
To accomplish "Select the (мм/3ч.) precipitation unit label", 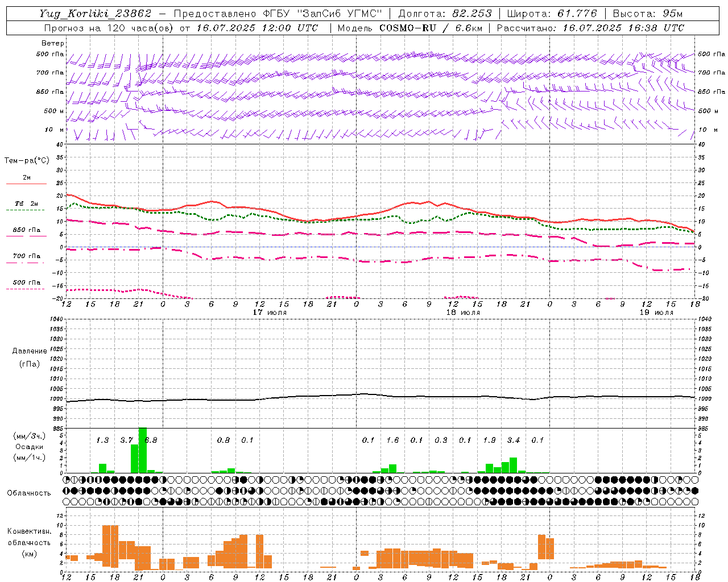I will (30, 436).
